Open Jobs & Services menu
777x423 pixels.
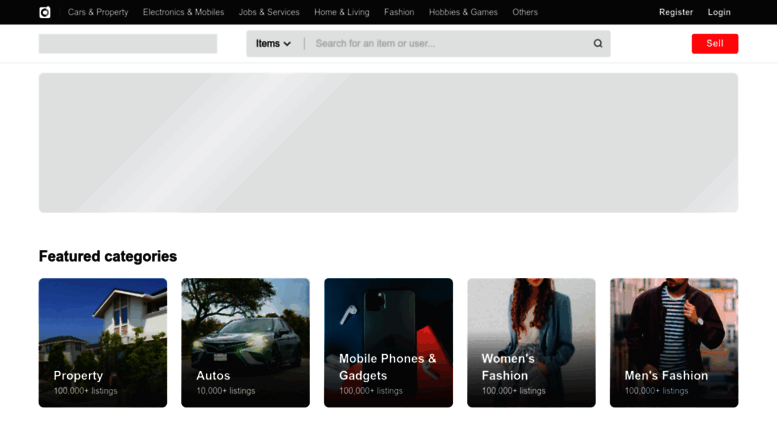tap(269, 12)
